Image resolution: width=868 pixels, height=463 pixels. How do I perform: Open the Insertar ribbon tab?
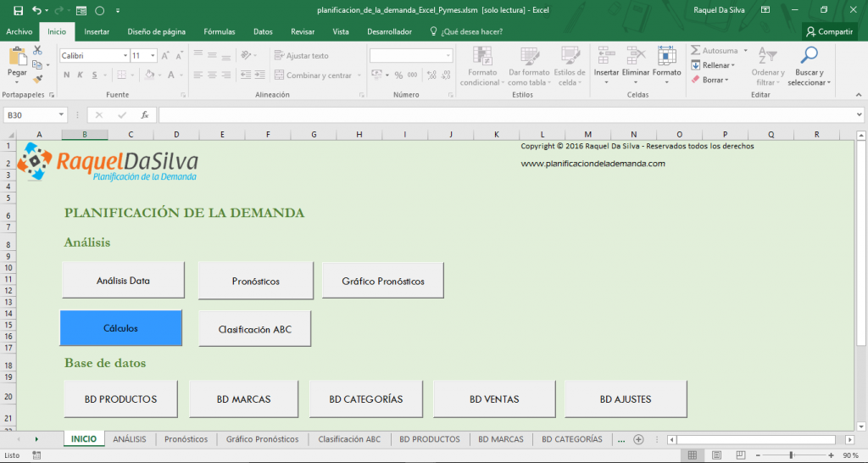[x=97, y=31]
